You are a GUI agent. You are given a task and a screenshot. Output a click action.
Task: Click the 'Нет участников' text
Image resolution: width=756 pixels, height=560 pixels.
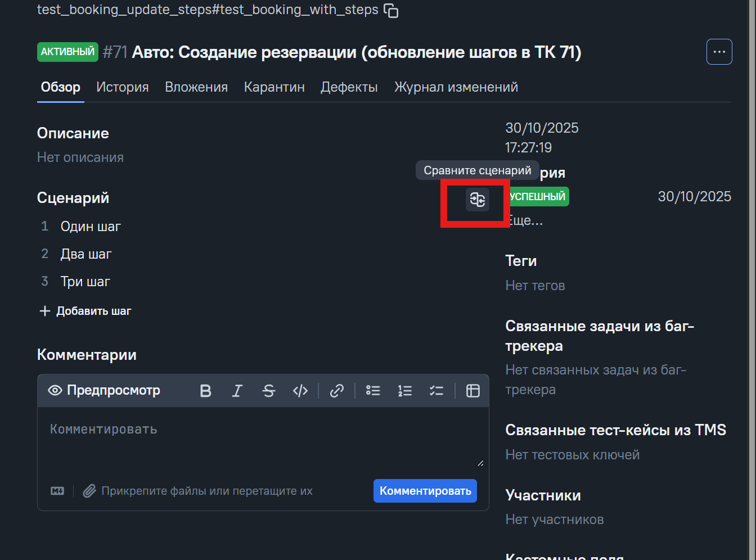click(555, 520)
